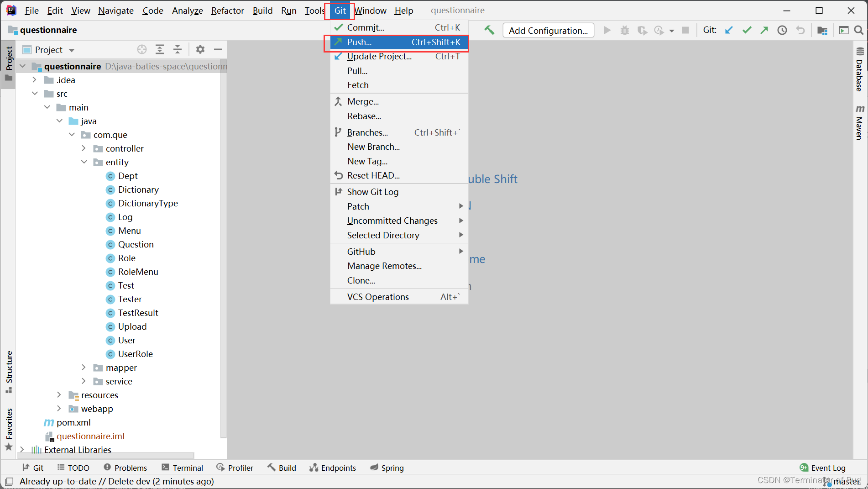Image resolution: width=868 pixels, height=489 pixels.
Task: Open the Git tool window tab
Action: point(33,468)
